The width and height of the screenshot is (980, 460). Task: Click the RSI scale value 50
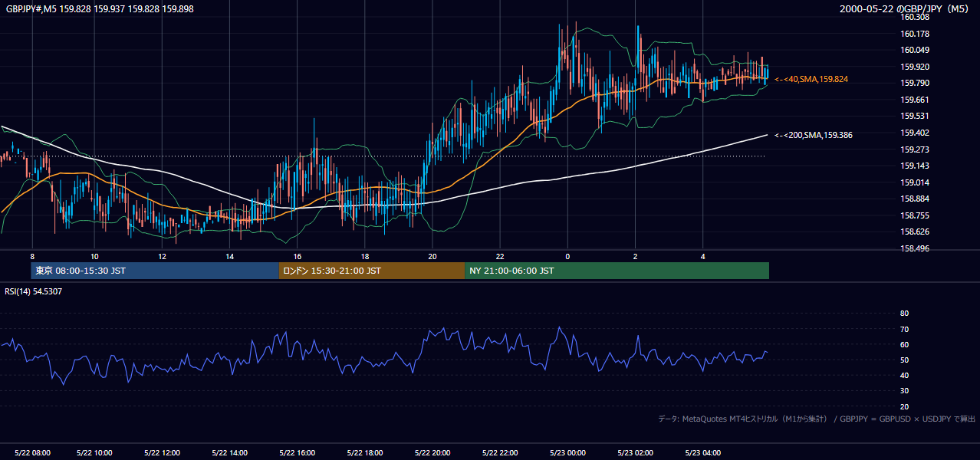904,360
